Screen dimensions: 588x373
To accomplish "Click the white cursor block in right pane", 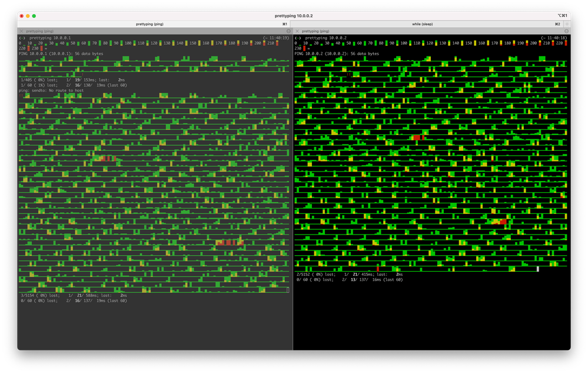I will coord(537,269).
